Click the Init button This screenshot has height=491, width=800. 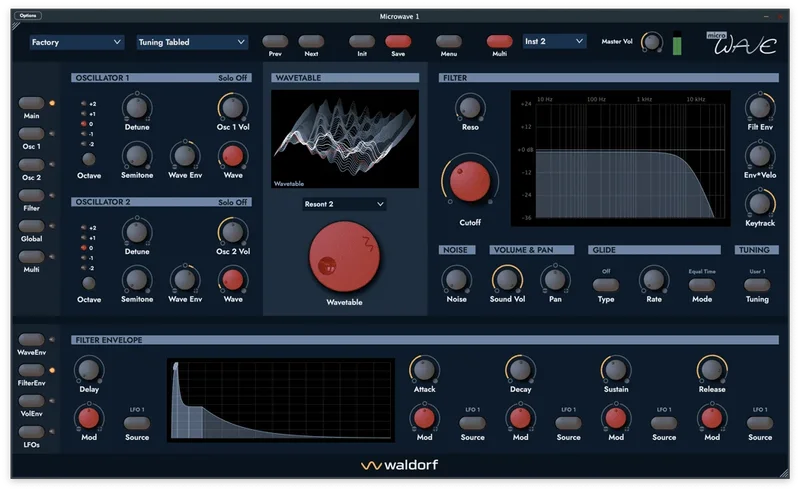[x=362, y=41]
